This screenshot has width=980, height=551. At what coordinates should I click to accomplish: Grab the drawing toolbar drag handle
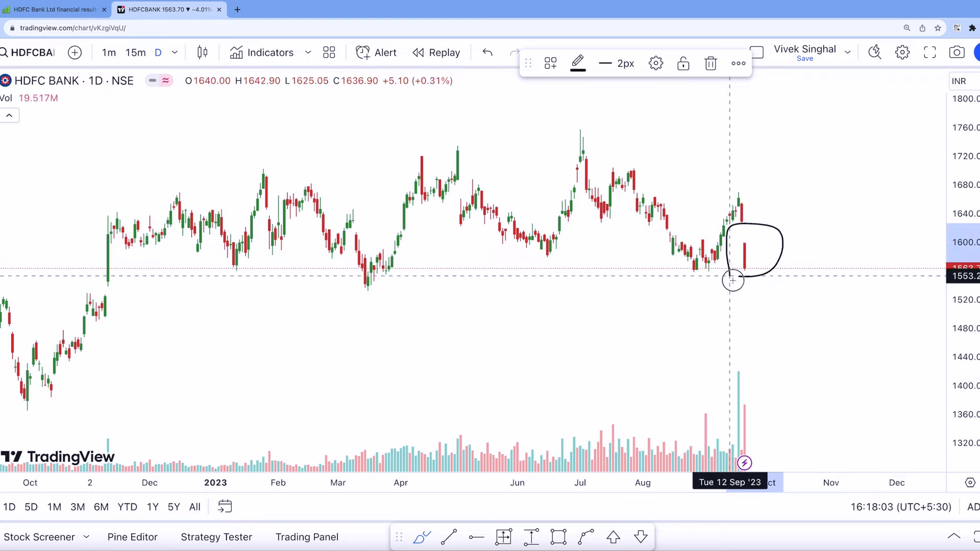(x=528, y=63)
